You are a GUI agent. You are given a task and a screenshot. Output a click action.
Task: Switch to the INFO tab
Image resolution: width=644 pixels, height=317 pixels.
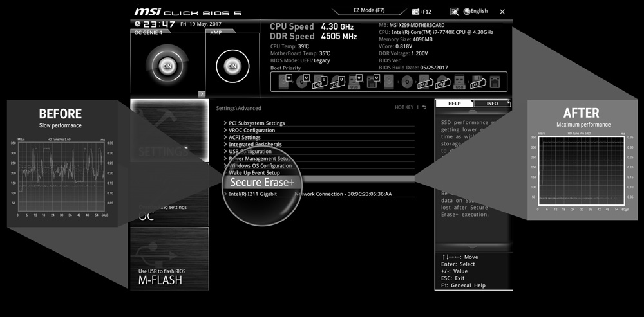click(492, 104)
